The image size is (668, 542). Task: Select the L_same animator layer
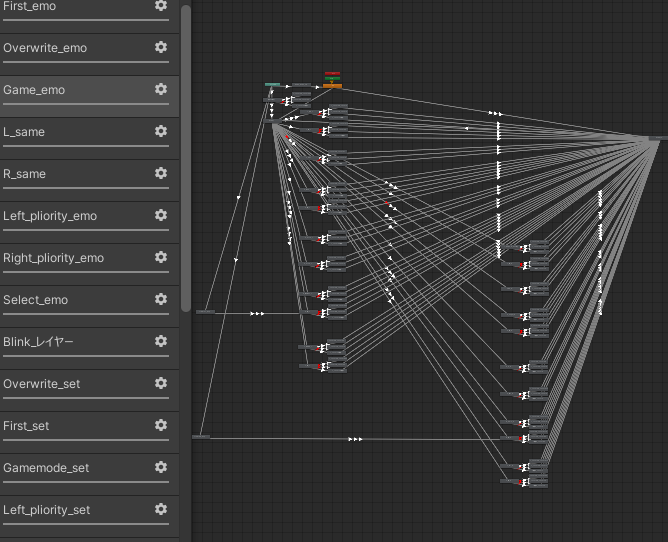click(89, 138)
